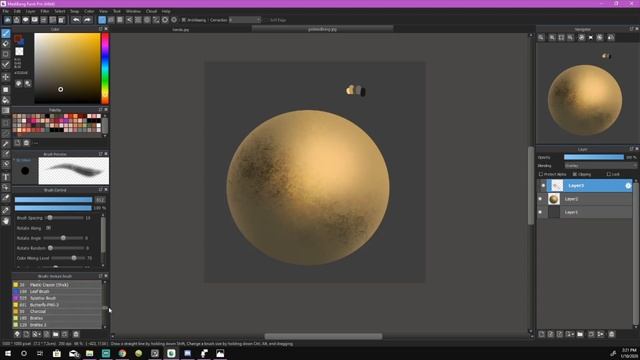
Task: Open the Filter menu
Action: pos(45,11)
